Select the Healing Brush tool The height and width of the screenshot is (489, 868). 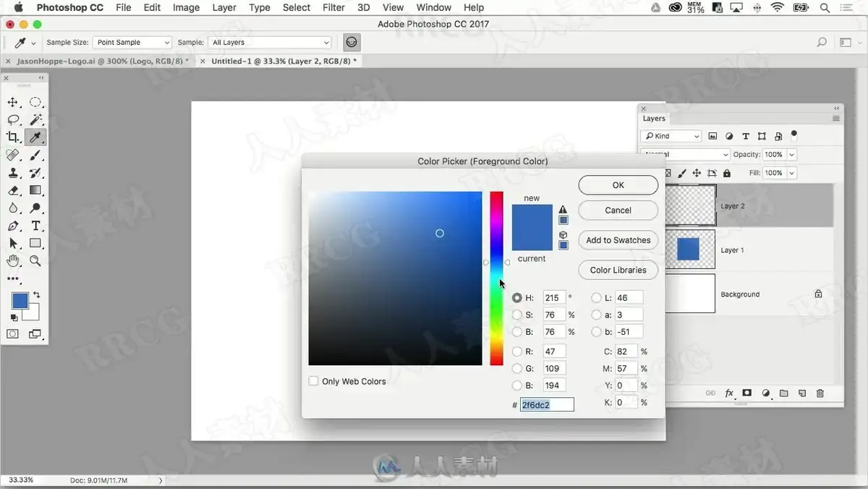13,155
